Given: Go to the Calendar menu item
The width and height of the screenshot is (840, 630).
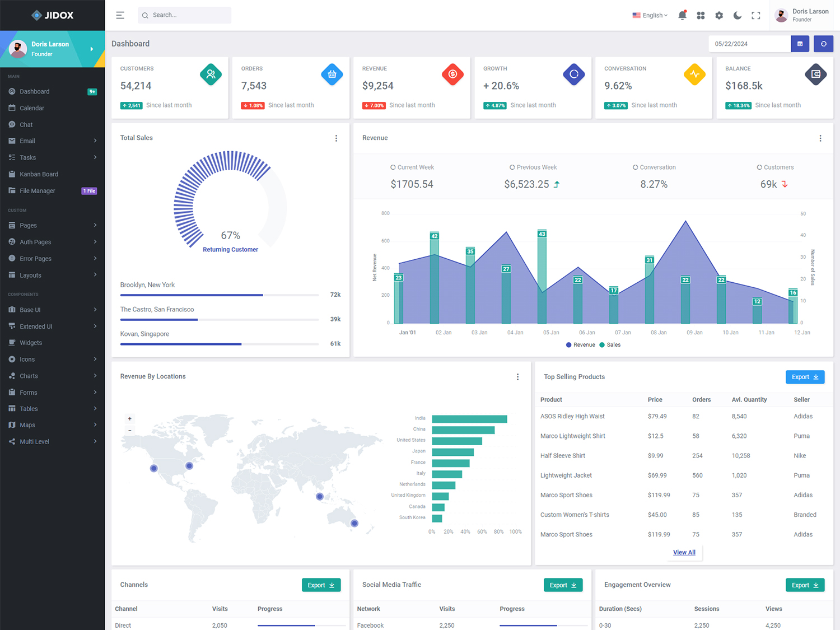Looking at the screenshot, I should 32,108.
